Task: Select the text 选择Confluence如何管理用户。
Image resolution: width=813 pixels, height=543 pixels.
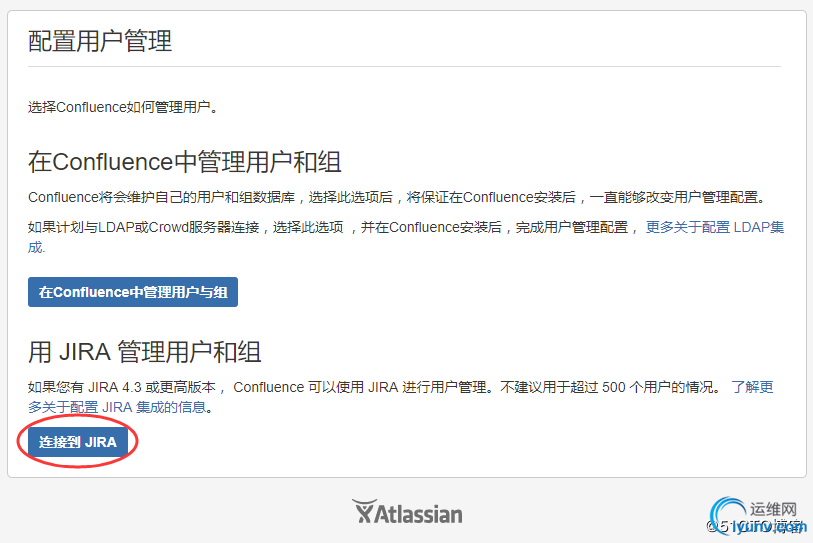Action: [123, 107]
